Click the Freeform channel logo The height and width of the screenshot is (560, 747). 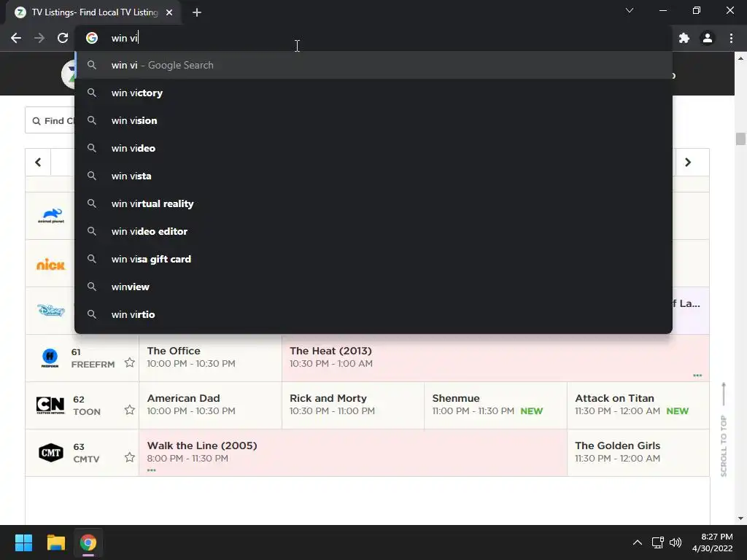[x=50, y=357]
